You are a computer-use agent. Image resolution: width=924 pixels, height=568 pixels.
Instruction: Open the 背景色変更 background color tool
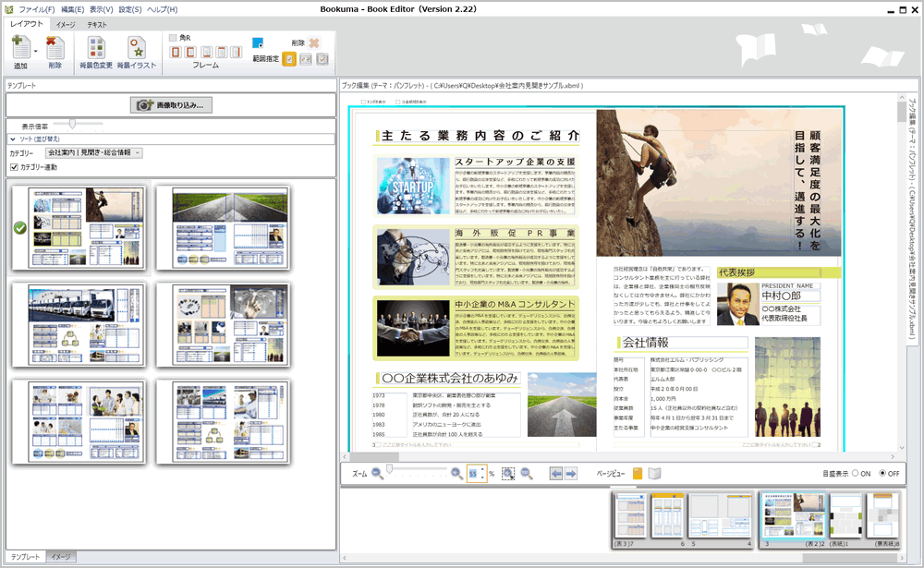click(x=95, y=48)
